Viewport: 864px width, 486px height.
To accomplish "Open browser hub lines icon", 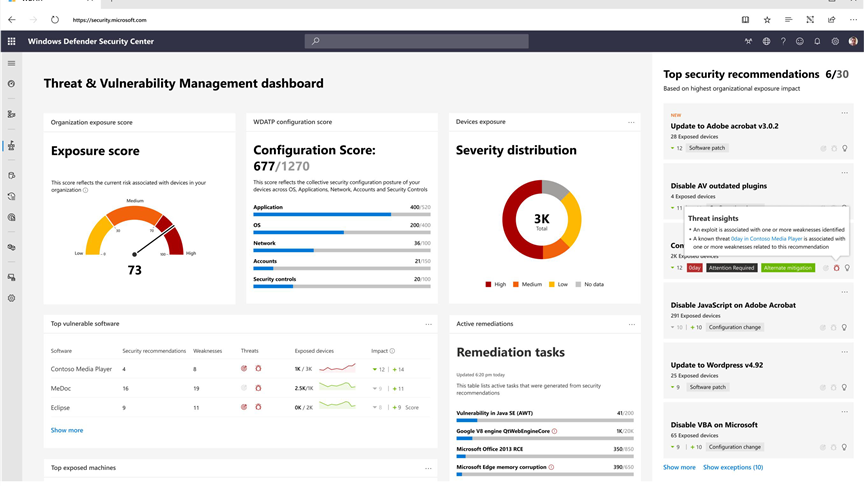I will coord(789,20).
